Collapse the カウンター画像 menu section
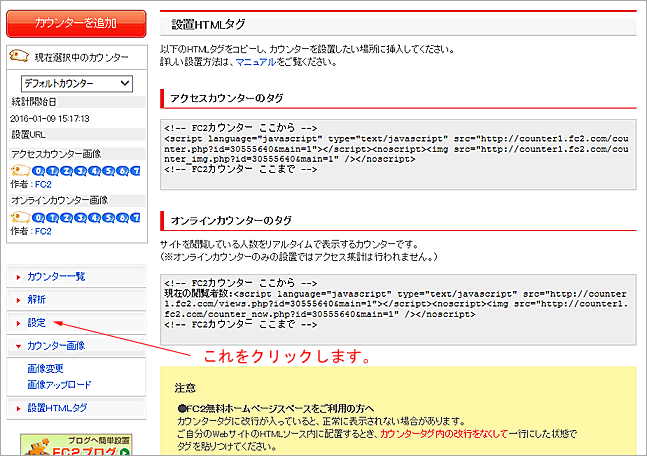Viewport: 647px width, 456px height. pos(56,346)
